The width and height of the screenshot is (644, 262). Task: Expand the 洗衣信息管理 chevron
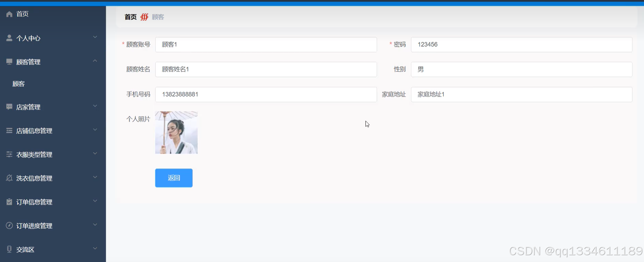coord(95,177)
